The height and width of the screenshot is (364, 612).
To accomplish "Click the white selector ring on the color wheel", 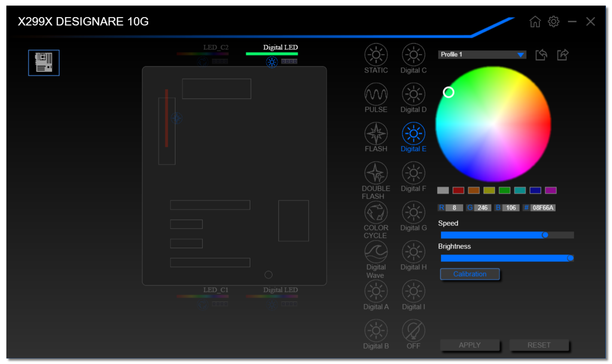I will point(448,92).
